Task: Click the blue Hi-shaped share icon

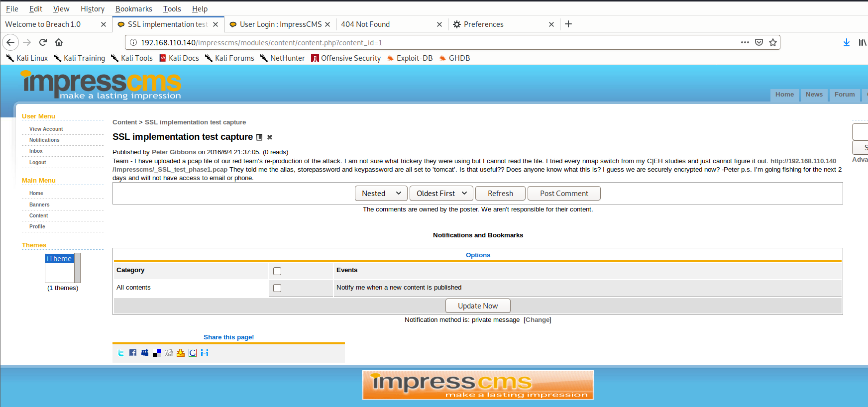Action: click(205, 353)
